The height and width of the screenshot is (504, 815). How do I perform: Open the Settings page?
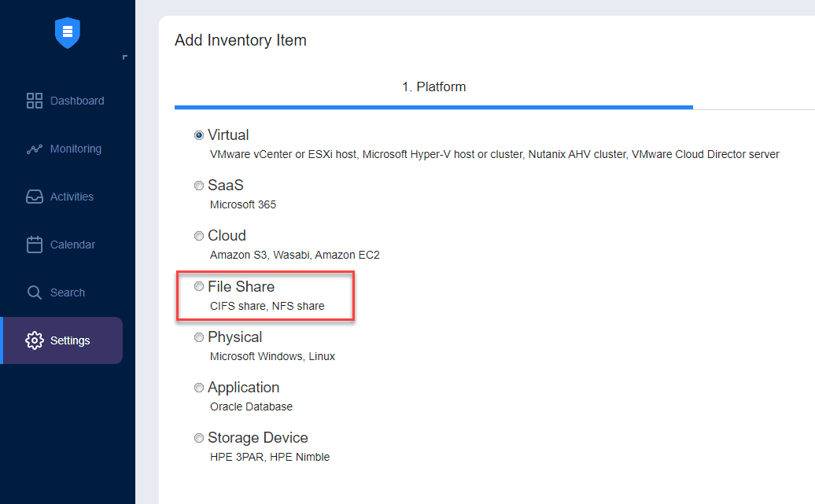(70, 340)
